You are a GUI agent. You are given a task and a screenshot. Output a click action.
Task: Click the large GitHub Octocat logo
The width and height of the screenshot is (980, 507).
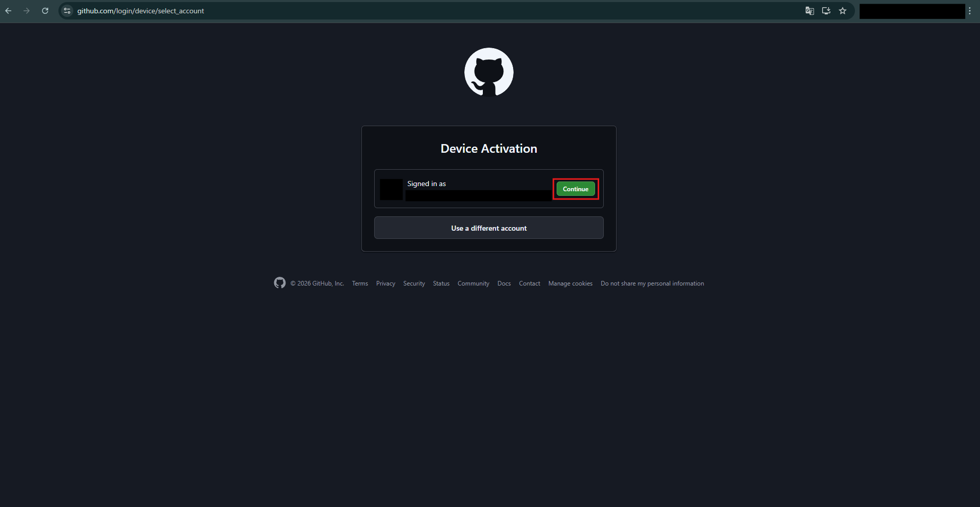pyautogui.click(x=488, y=72)
